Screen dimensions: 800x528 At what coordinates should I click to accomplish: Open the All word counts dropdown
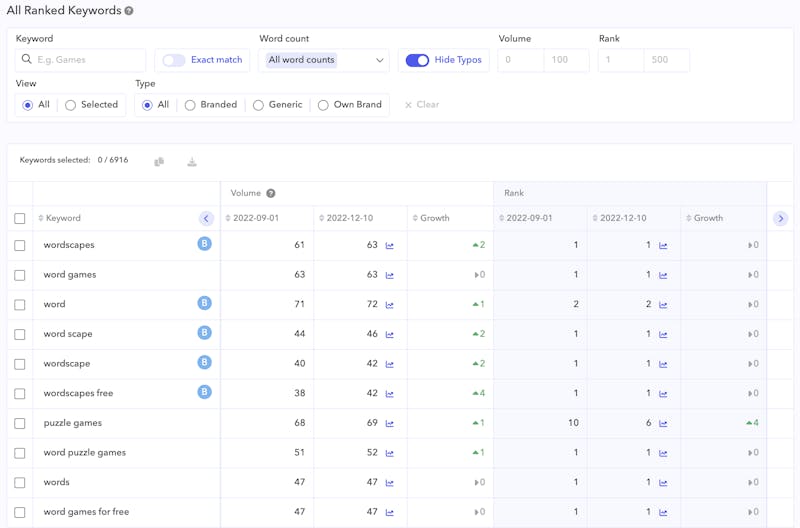(x=324, y=60)
